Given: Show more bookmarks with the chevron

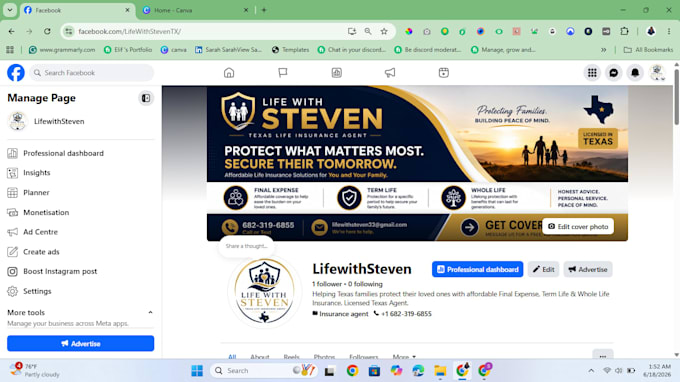Looking at the screenshot, I should (603, 50).
